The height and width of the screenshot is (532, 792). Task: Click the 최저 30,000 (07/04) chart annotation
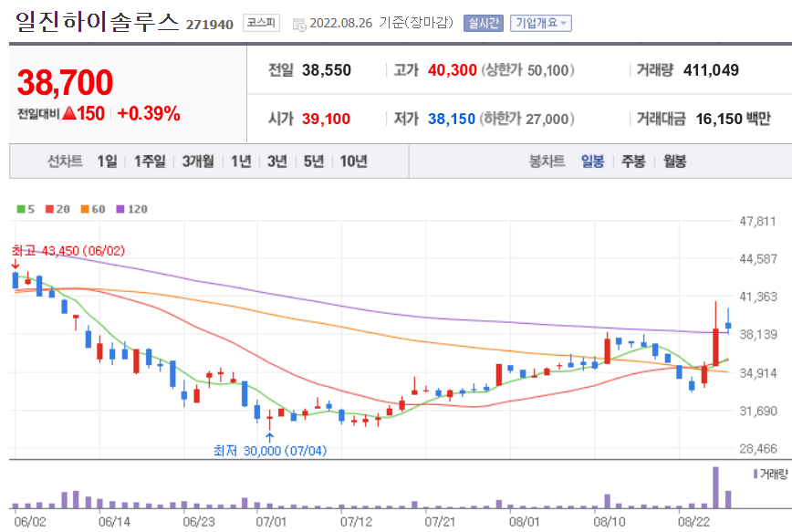click(270, 451)
